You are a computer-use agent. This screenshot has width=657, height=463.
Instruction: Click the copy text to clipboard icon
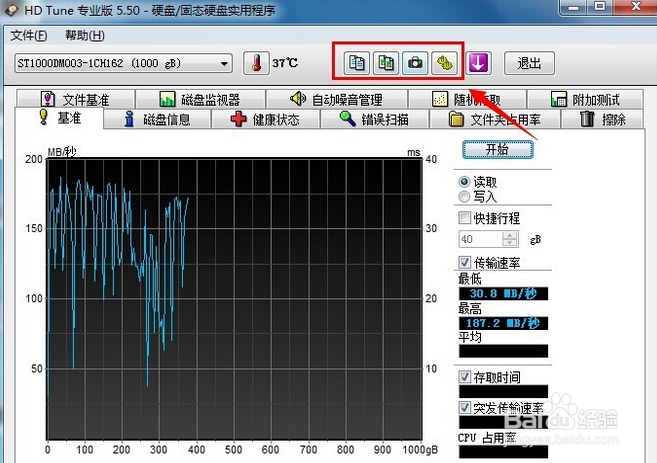(x=356, y=63)
